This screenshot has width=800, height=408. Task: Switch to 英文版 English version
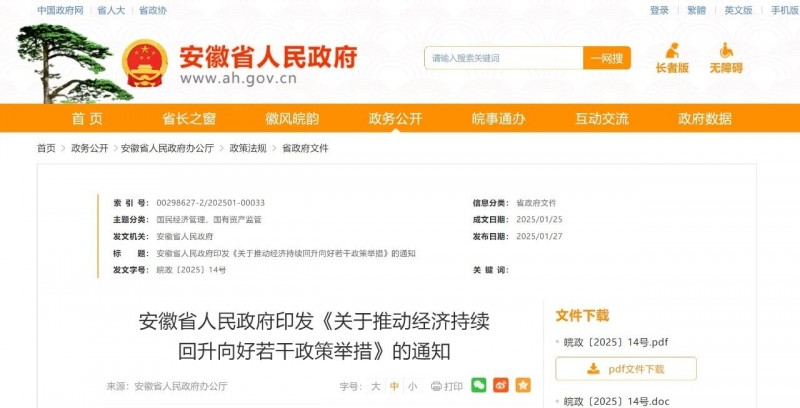(x=738, y=10)
